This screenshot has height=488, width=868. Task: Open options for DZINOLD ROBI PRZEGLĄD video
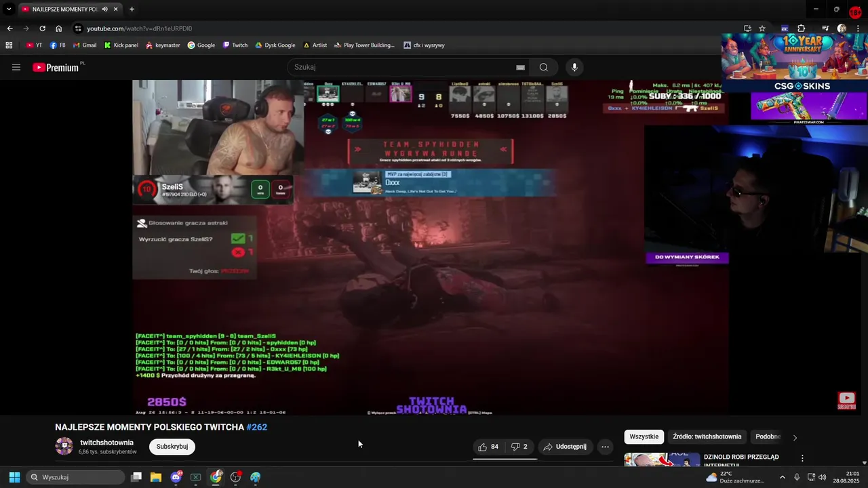point(802,458)
